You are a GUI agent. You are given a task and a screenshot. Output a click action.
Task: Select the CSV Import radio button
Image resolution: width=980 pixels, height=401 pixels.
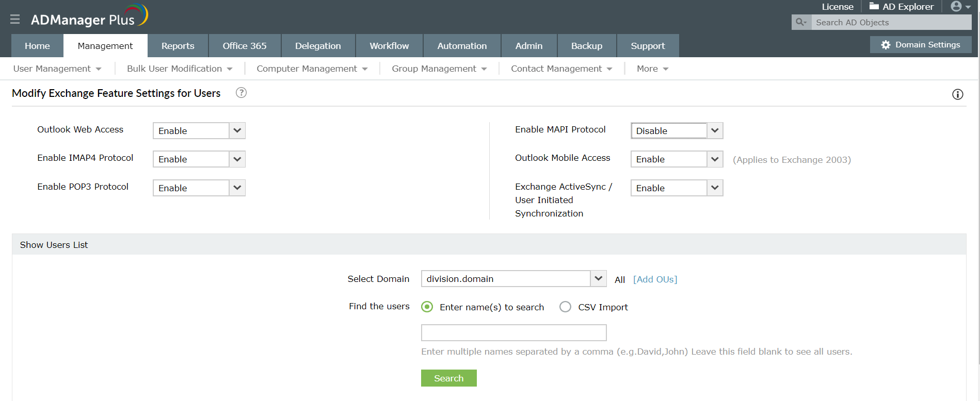(566, 307)
